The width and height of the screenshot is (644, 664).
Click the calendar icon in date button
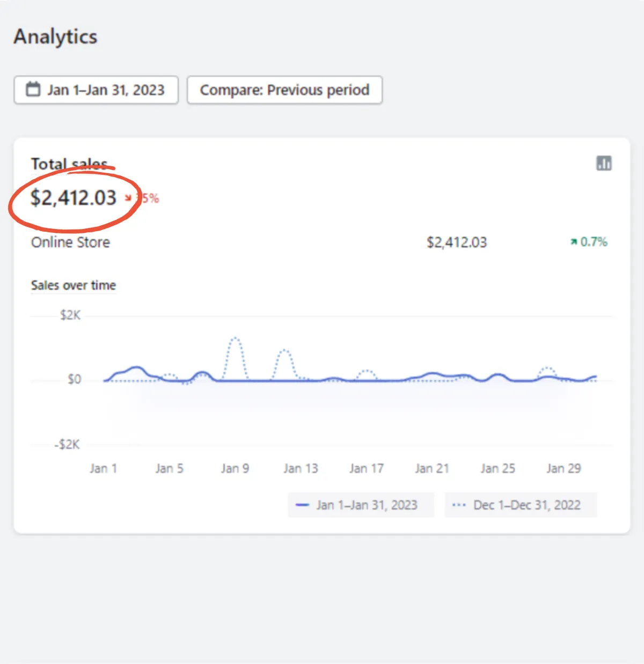click(x=33, y=90)
